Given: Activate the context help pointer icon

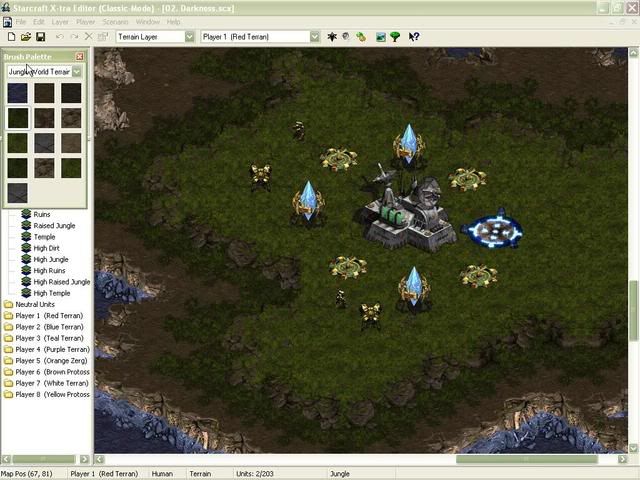Looking at the screenshot, I should [x=413, y=37].
